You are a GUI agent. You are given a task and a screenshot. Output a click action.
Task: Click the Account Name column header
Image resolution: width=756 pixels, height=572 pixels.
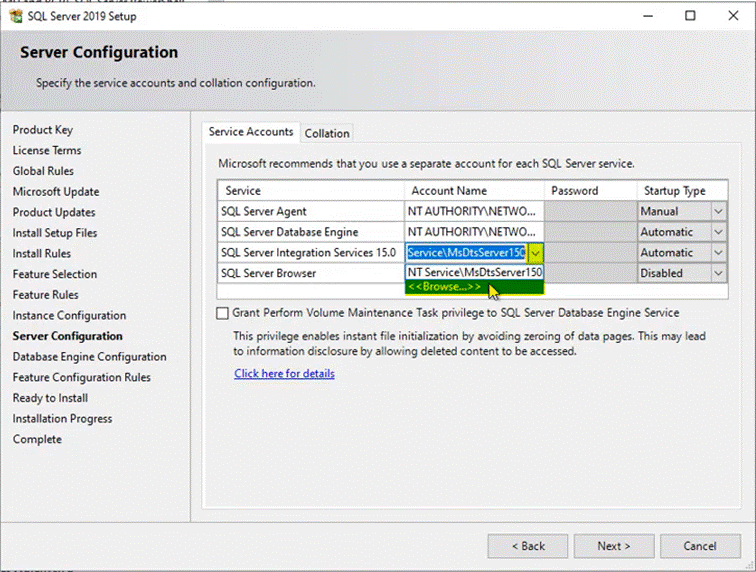click(474, 191)
